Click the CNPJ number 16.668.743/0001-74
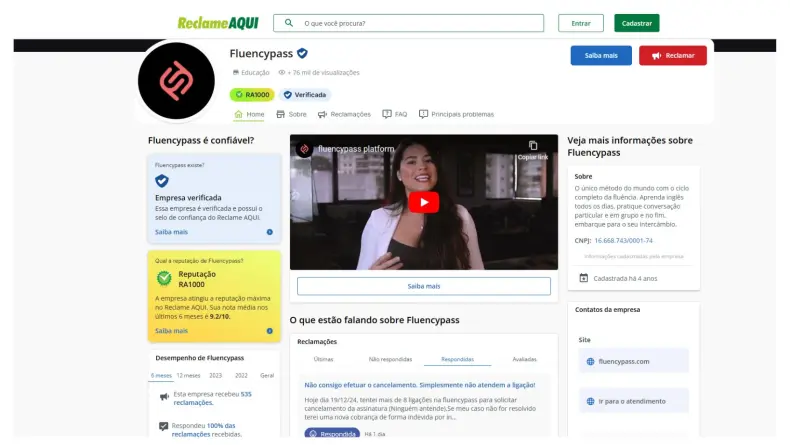Viewport: 790px width, 445px height. [x=623, y=241]
